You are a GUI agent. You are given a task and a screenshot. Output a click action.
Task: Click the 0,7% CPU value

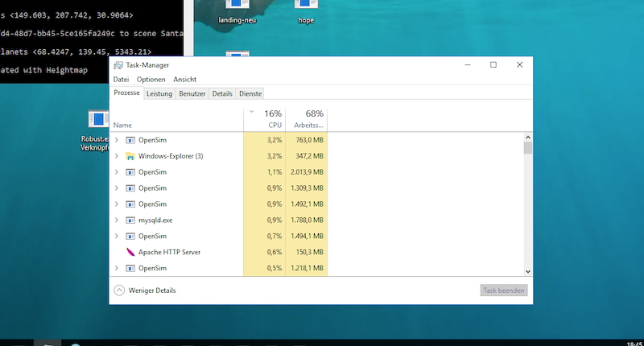click(275, 236)
